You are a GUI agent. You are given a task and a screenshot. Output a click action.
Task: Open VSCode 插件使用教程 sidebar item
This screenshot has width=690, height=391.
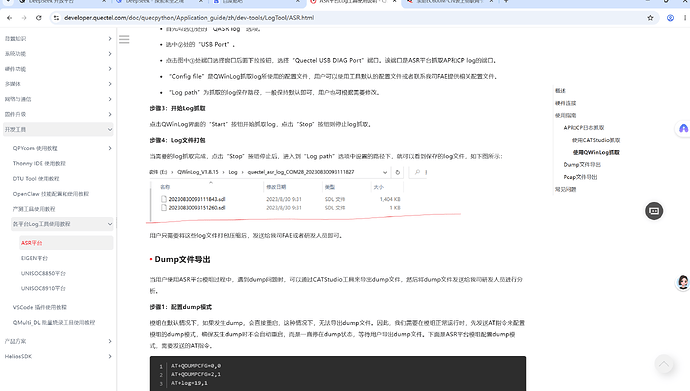(40, 307)
